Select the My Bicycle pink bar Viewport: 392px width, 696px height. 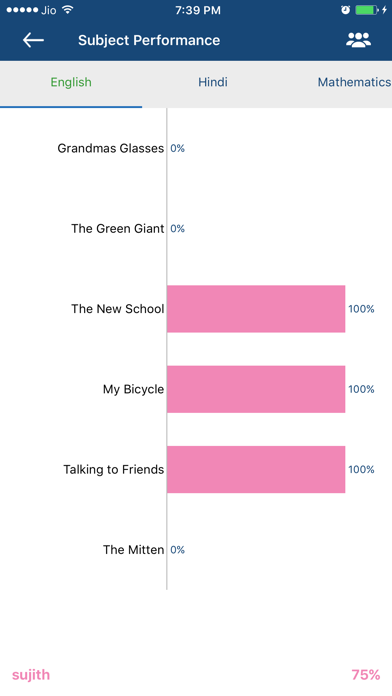click(x=256, y=389)
